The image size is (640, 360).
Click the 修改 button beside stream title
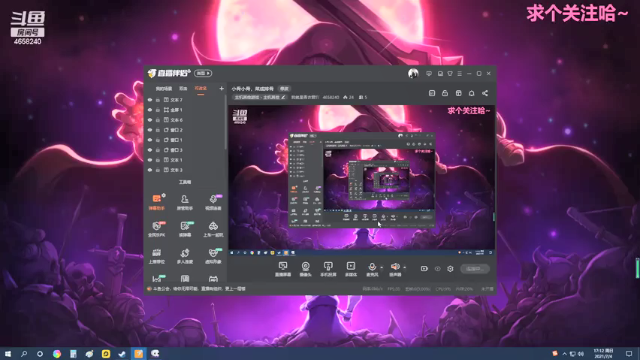point(284,89)
